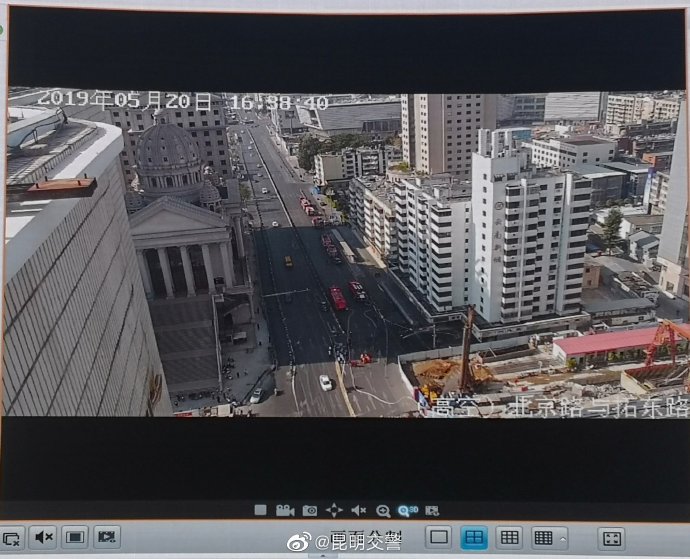Switch to nine-window grid layout
Screen dimensions: 690x559
(x=509, y=537)
